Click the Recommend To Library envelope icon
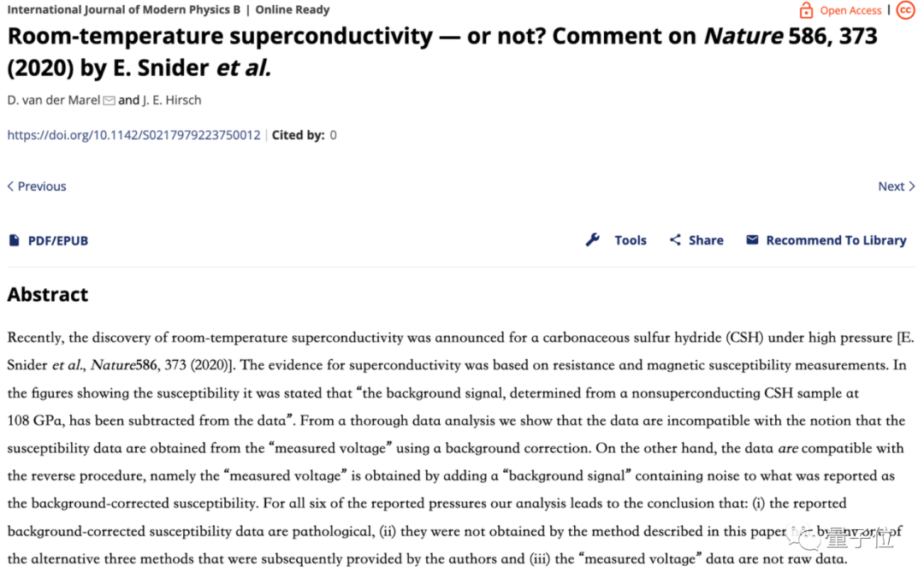This screenshot has width=924, height=578. pos(752,240)
